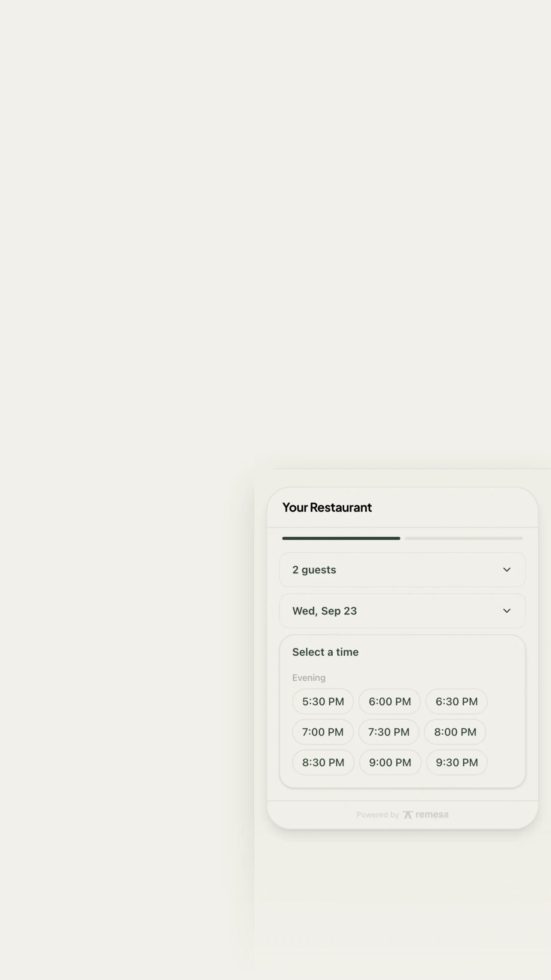Image resolution: width=551 pixels, height=980 pixels.
Task: Open the 2 guests dropdown
Action: tap(402, 570)
